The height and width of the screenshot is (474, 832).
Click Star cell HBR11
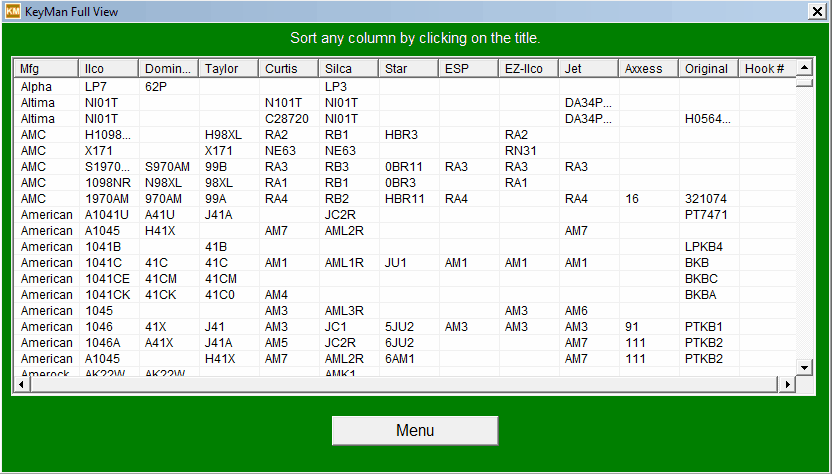point(404,199)
